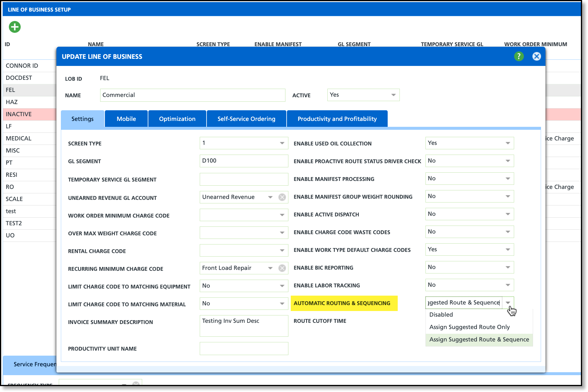
Task: Expand the Active status dropdown
Action: pos(393,95)
